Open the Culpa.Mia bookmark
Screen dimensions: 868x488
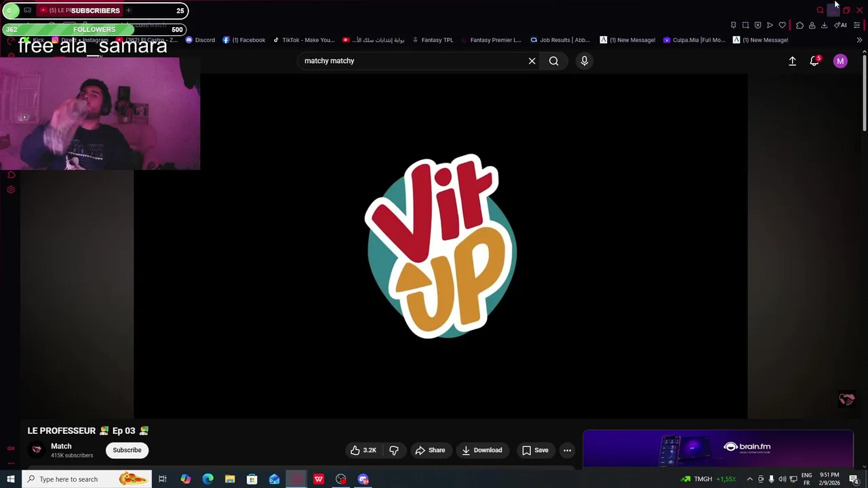[694, 40]
